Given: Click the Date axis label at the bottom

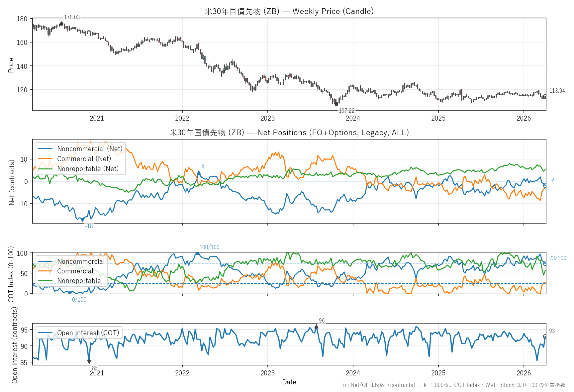Looking at the screenshot, I should point(289,382).
